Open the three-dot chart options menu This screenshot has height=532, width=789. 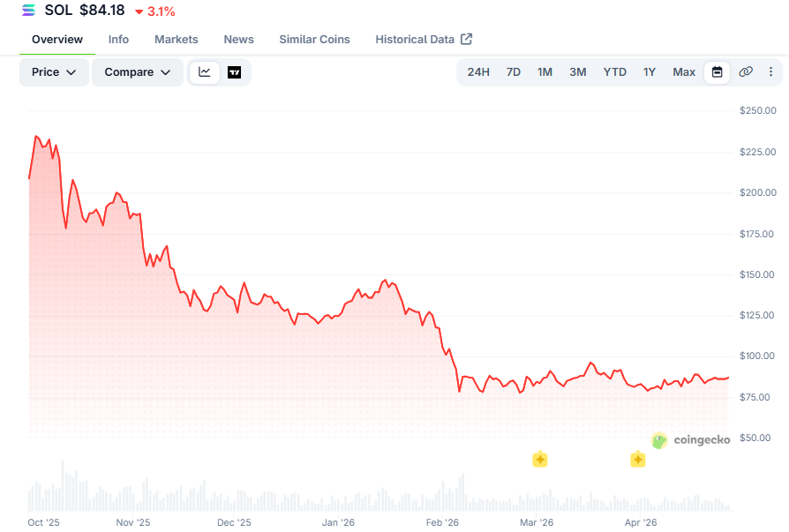tap(771, 72)
